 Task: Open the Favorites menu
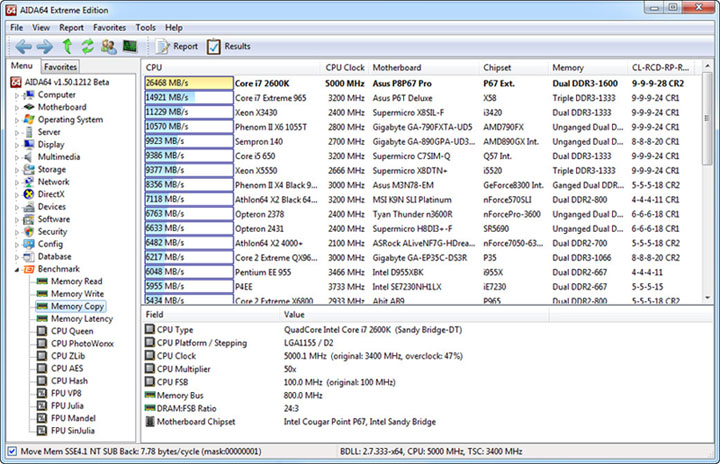click(109, 28)
